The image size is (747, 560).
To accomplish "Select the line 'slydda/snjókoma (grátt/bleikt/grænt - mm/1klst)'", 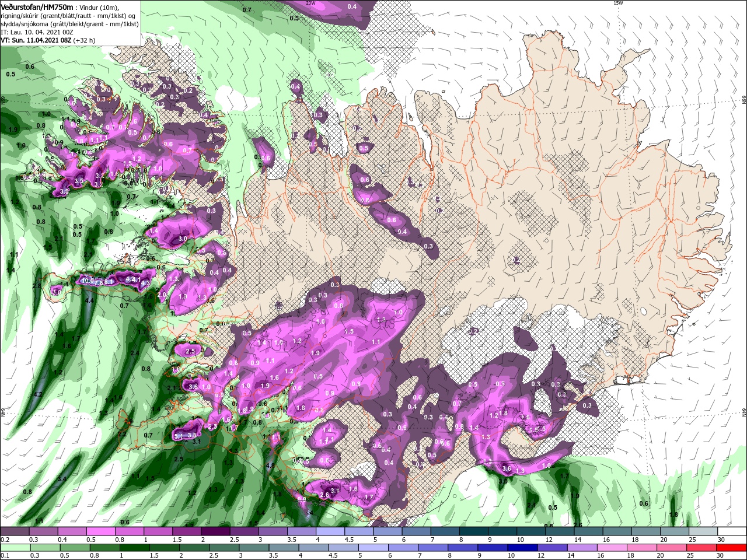I will coord(69,24).
